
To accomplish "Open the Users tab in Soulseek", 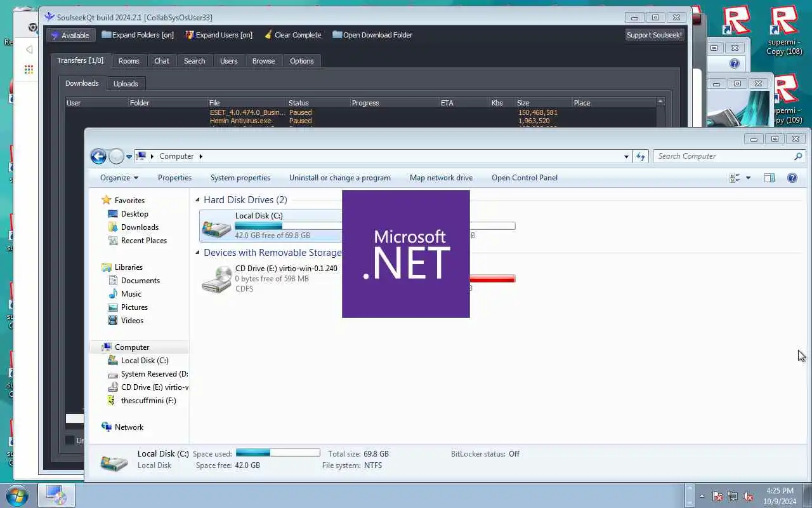I will (x=229, y=61).
